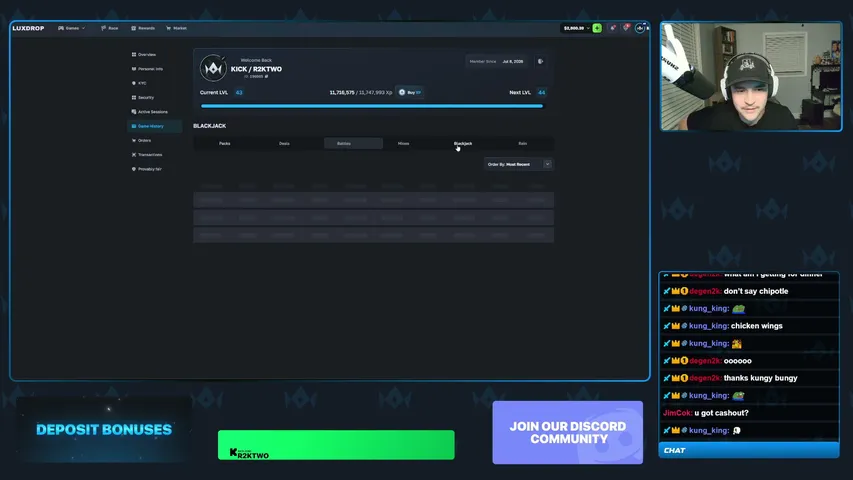The height and width of the screenshot is (480, 853).
Task: Open the Provably fair section
Action: [x=147, y=169]
